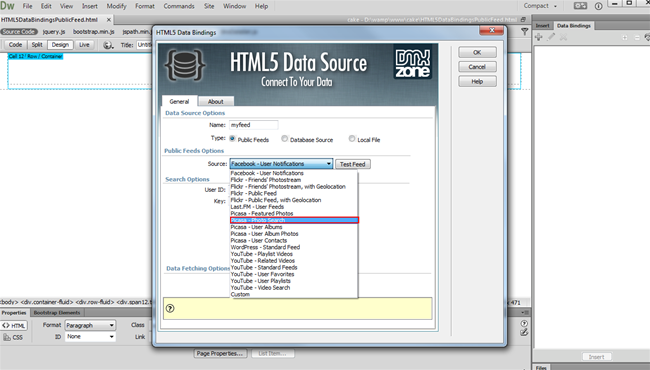The width and height of the screenshot is (650, 370).
Task: Click the HTML properties icon button
Action: tap(14, 326)
